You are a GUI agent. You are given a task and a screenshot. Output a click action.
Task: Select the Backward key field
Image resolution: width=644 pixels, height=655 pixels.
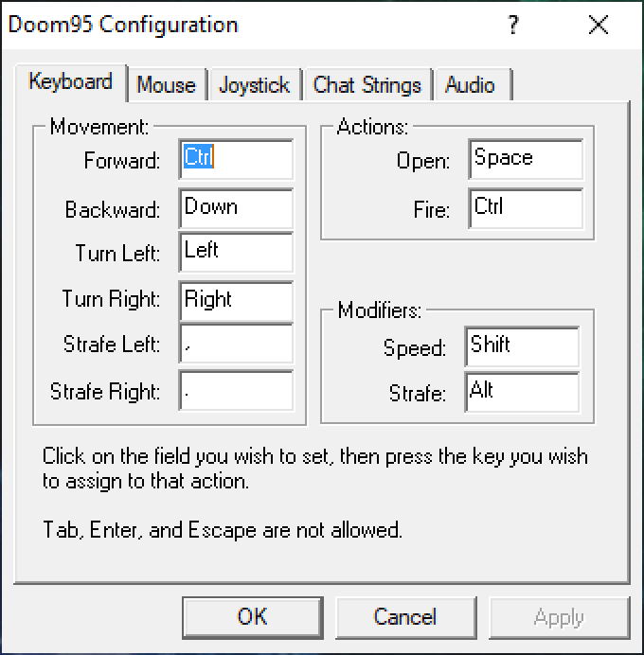[x=236, y=208]
